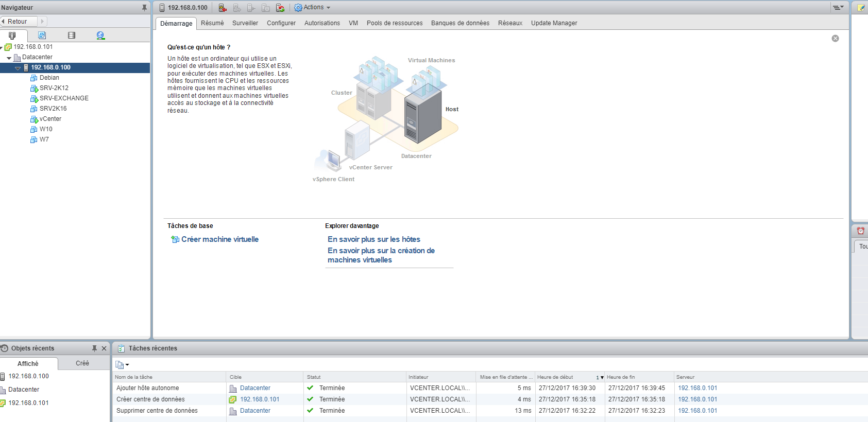
Task: Open Datacenter target link for Ajouter hôte autonome
Action: point(255,388)
